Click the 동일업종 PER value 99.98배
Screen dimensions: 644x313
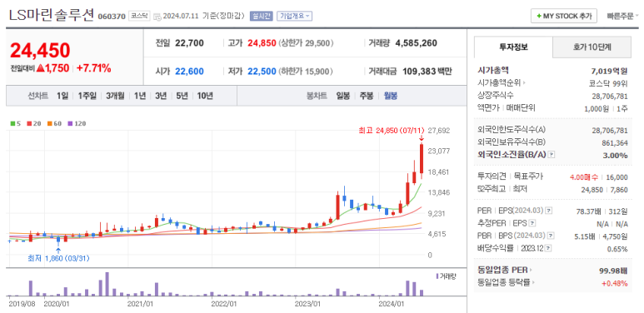click(x=613, y=271)
